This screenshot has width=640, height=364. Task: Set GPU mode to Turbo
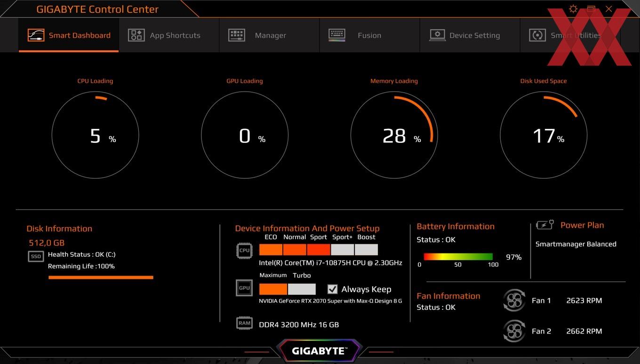click(x=302, y=289)
